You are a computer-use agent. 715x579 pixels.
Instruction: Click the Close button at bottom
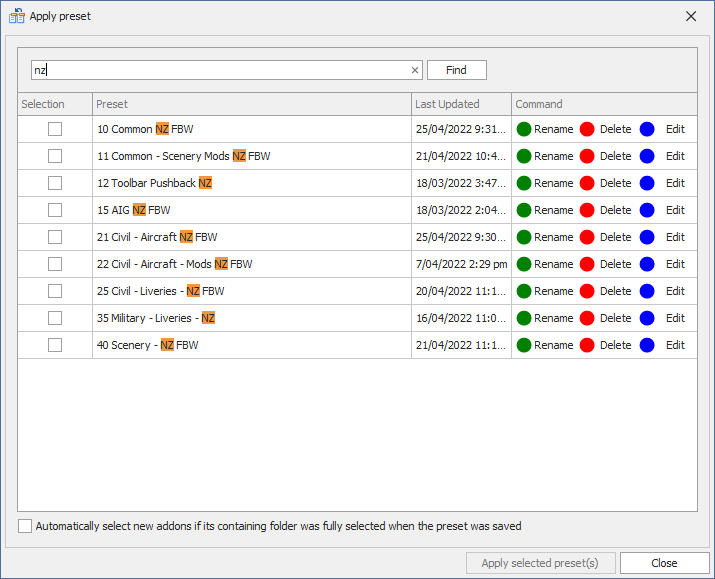[x=664, y=563]
